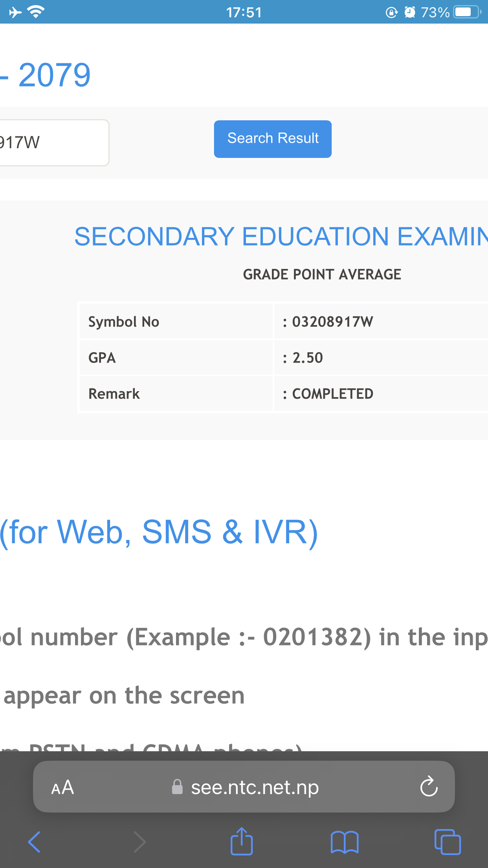Tap the COMPLETED remark cell
The image size is (488, 868).
332,394
